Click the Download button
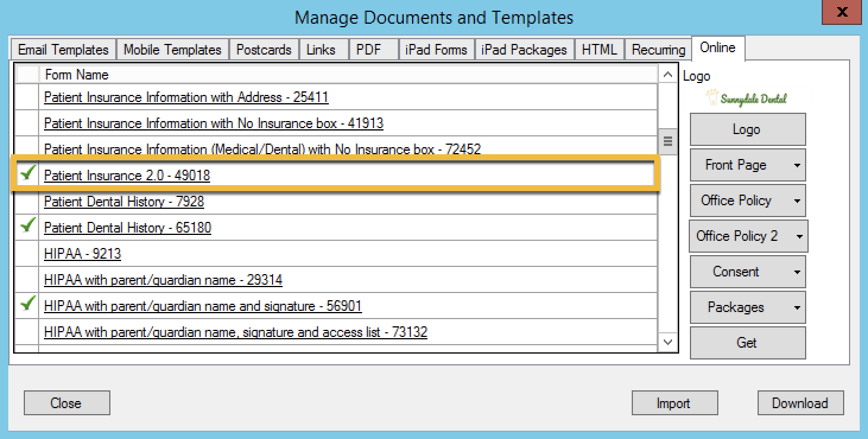The height and width of the screenshot is (439, 868). (x=800, y=403)
